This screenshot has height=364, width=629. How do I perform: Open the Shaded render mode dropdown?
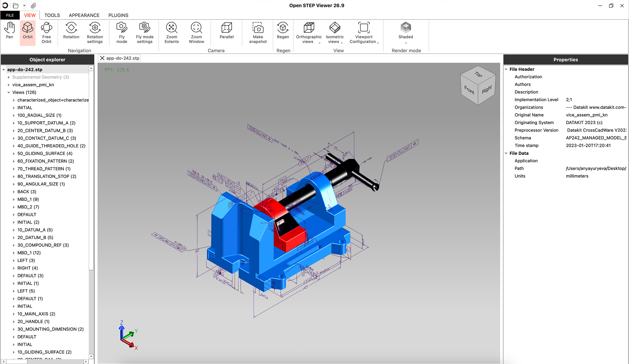pos(406,43)
